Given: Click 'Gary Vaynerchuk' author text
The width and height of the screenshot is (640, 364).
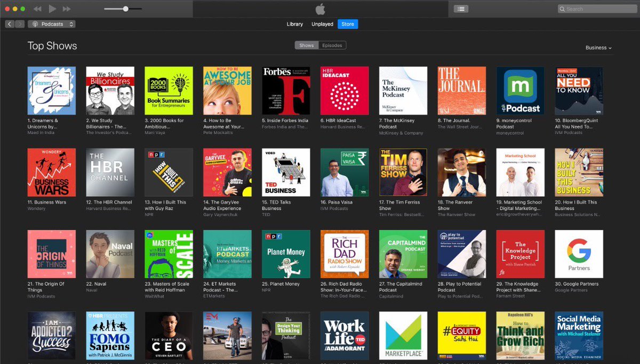Looking at the screenshot, I should (221, 215).
